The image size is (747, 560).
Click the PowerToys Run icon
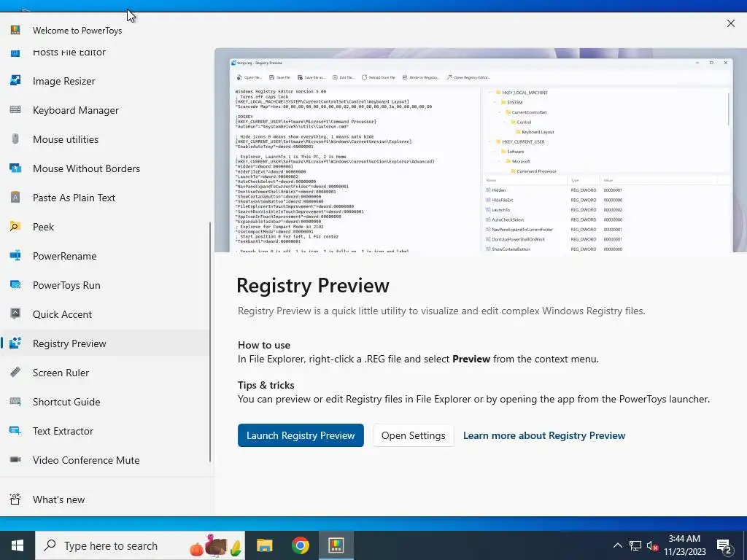pos(15,285)
